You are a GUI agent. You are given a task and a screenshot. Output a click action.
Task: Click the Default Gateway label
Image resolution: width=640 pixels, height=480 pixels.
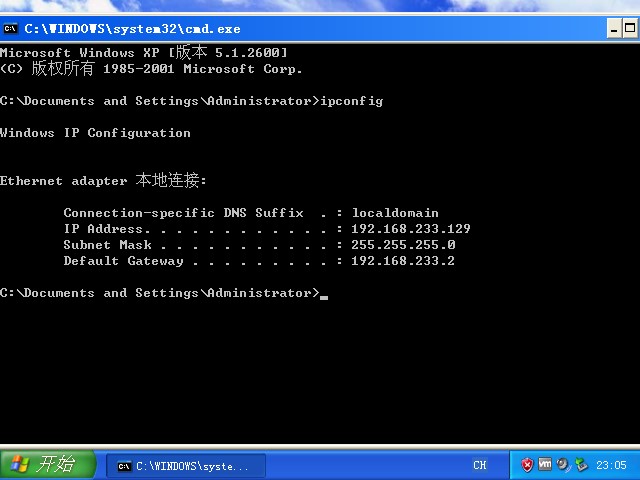[123, 260]
